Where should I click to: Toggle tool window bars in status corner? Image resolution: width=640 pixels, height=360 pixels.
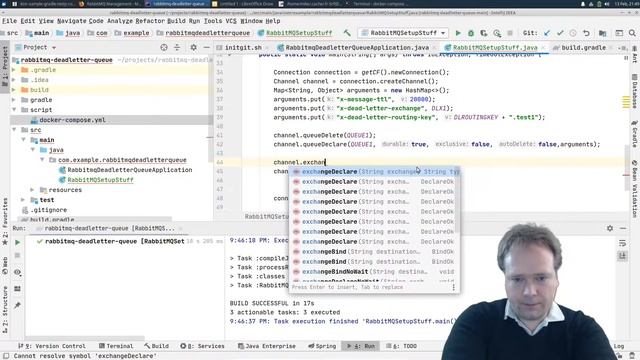tap(6, 356)
